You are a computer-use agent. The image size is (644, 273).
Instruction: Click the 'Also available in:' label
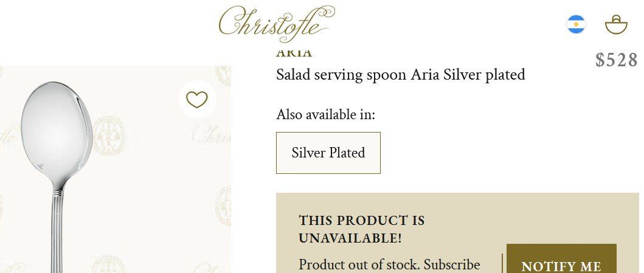326,114
